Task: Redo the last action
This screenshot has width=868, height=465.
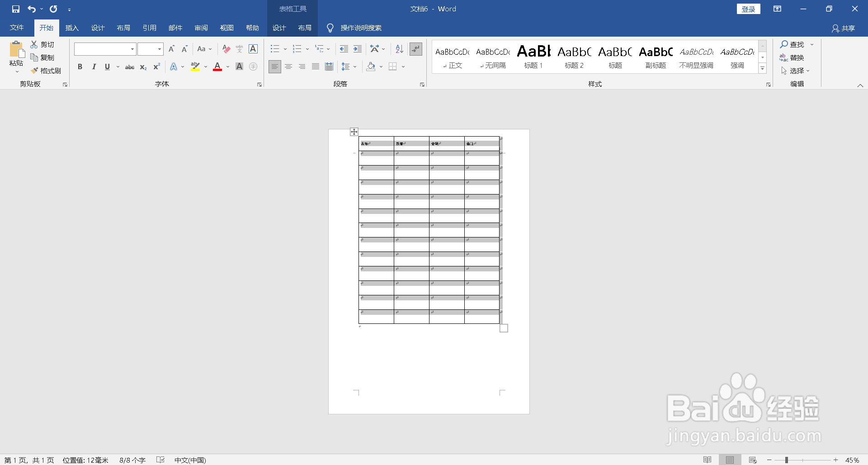Action: tap(53, 9)
